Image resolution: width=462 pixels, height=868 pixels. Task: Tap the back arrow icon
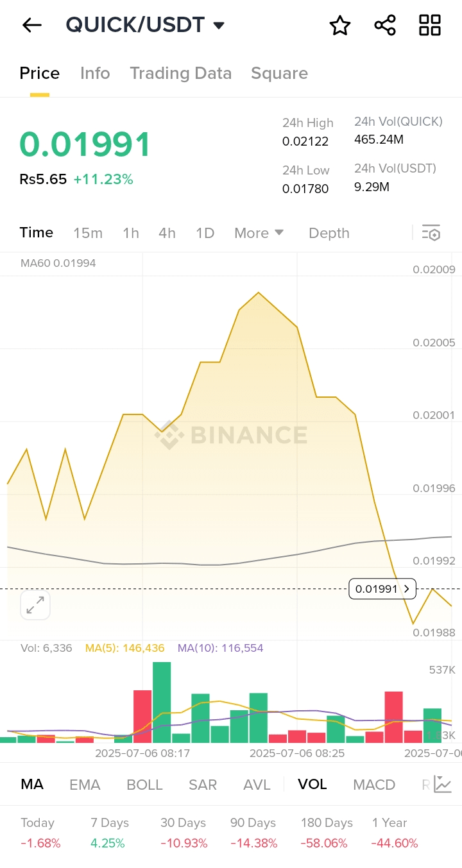[x=31, y=25]
